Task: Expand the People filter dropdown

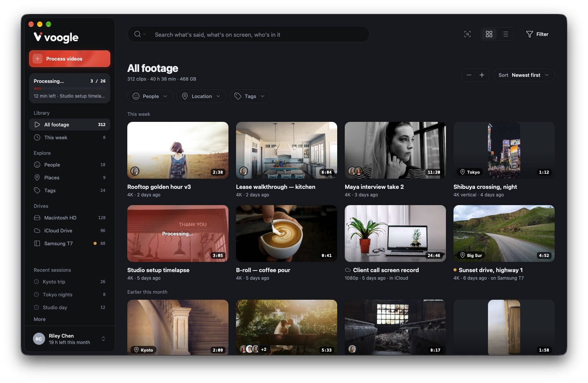Action: [x=150, y=96]
